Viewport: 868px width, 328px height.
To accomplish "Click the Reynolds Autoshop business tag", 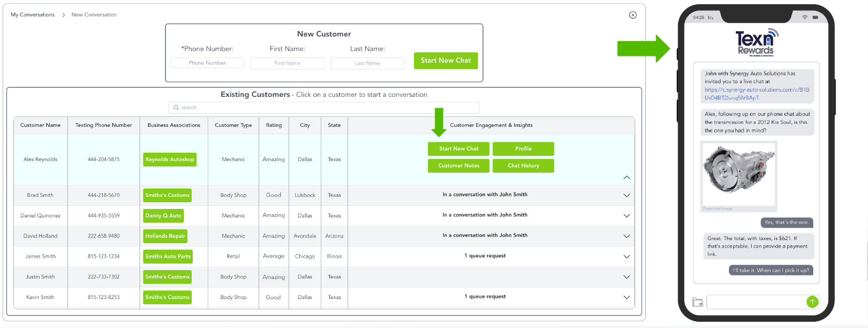I will point(170,160).
